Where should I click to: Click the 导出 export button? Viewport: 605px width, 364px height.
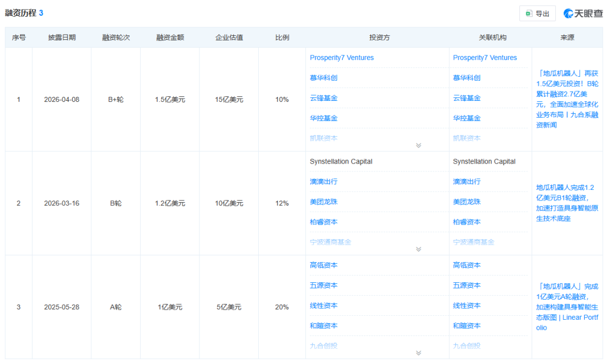click(x=537, y=14)
